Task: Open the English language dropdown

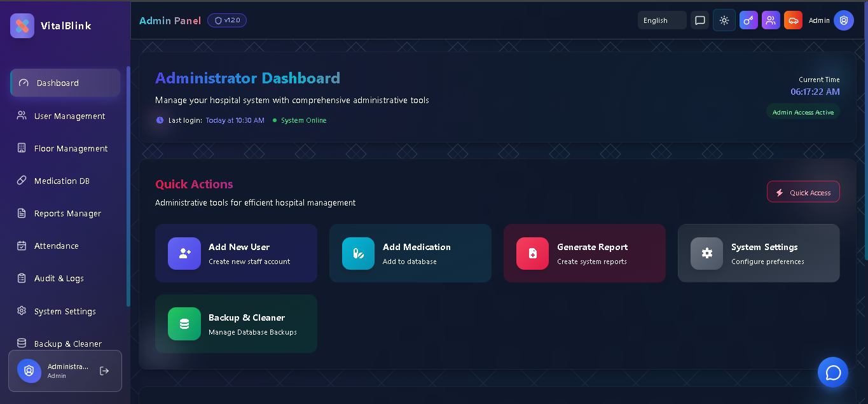Action: 661,20
